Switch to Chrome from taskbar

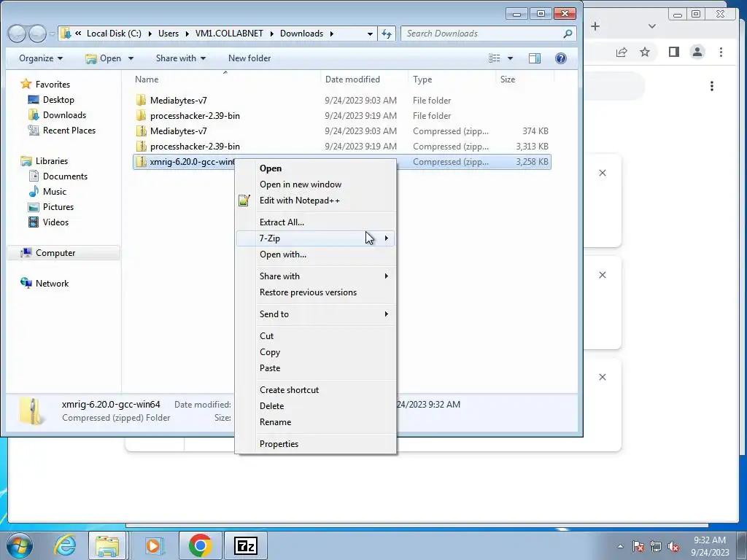[x=200, y=545]
